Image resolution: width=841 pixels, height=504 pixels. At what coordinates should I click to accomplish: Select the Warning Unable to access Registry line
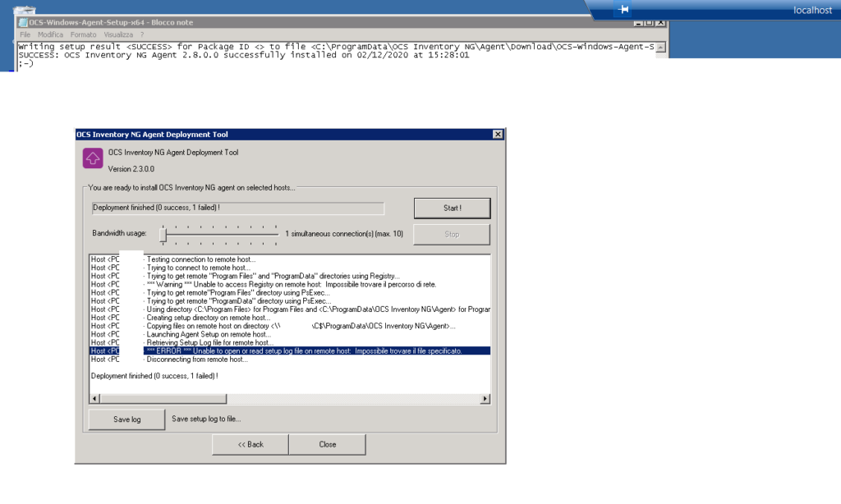tap(290, 284)
